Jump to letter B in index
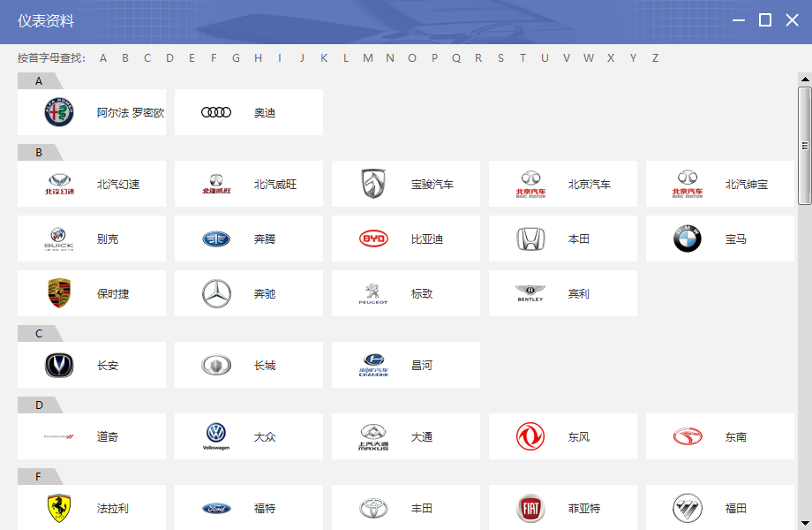The width and height of the screenshot is (812, 530). pos(125,58)
